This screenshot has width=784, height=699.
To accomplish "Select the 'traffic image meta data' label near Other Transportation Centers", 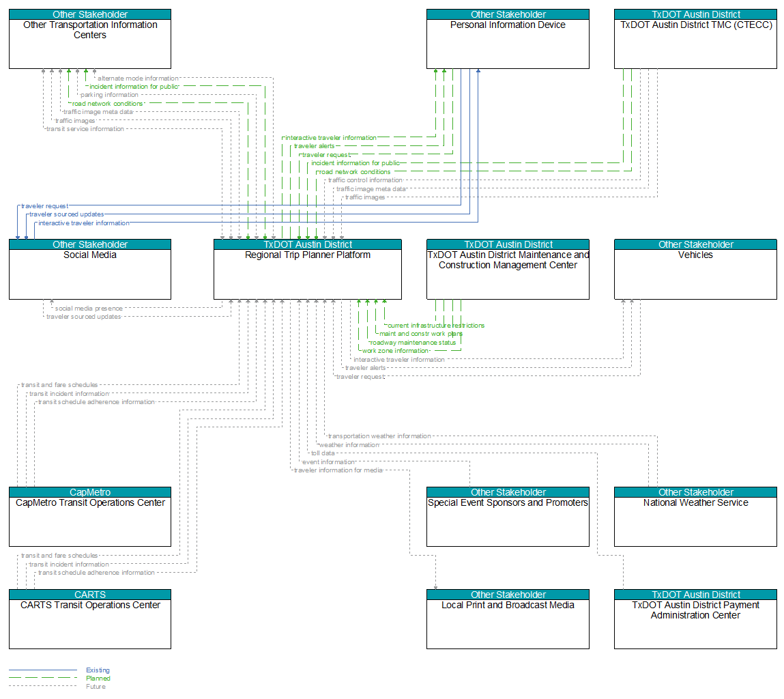I will [x=98, y=111].
